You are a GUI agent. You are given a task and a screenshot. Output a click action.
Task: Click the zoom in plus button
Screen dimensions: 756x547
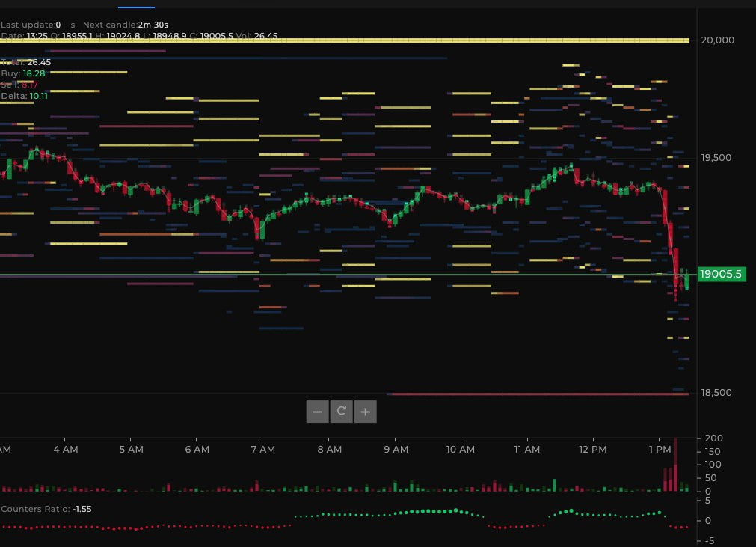365,412
